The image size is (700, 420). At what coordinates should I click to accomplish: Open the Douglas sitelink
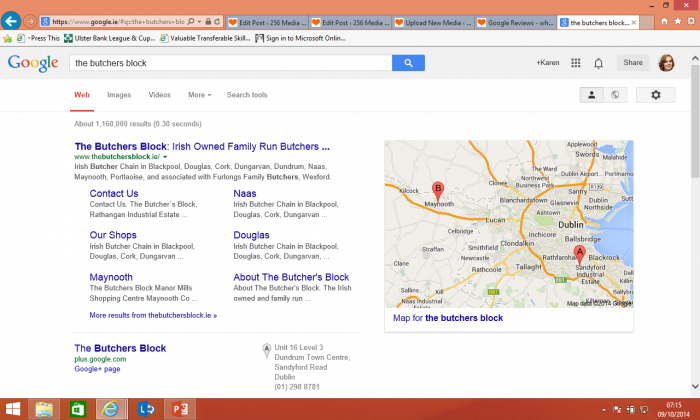[251, 235]
